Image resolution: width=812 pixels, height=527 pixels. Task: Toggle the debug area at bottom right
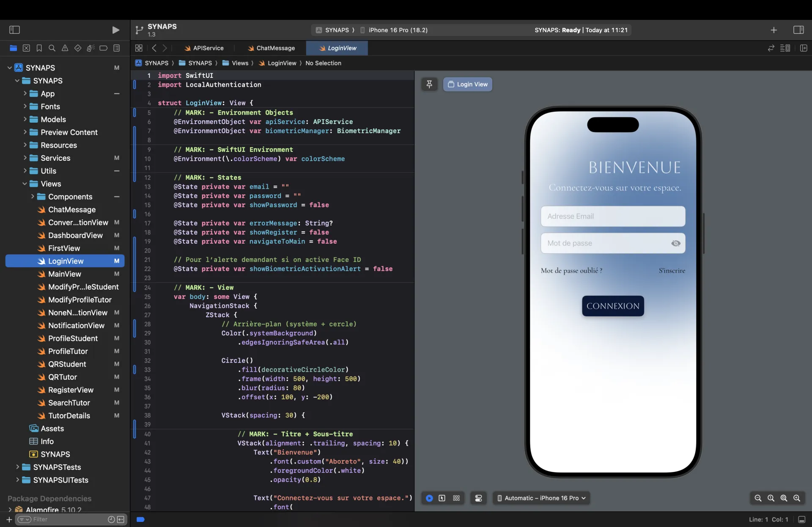click(802, 519)
